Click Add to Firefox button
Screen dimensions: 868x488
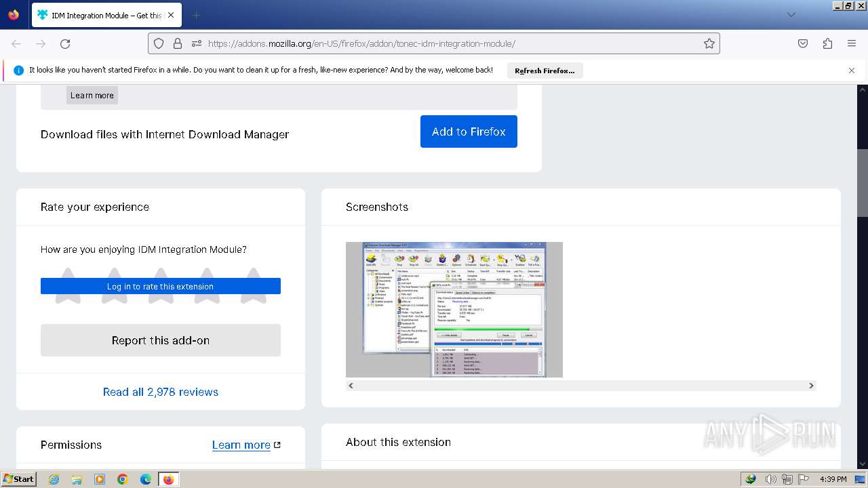[x=469, y=131]
